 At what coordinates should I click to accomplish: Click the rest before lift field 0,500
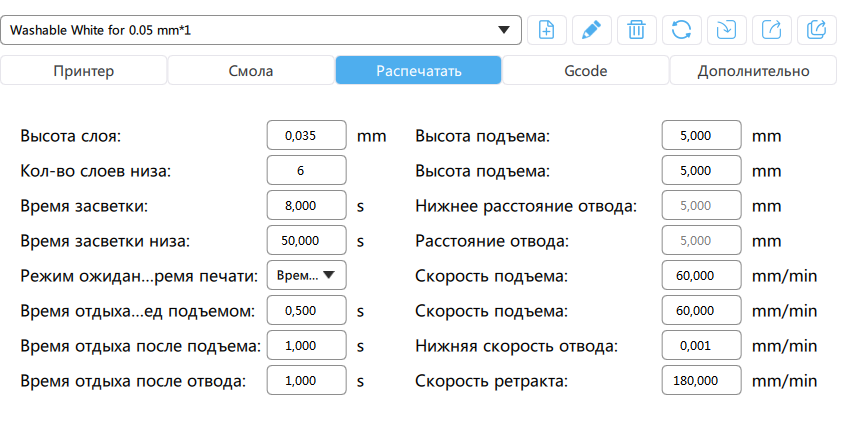click(x=307, y=310)
